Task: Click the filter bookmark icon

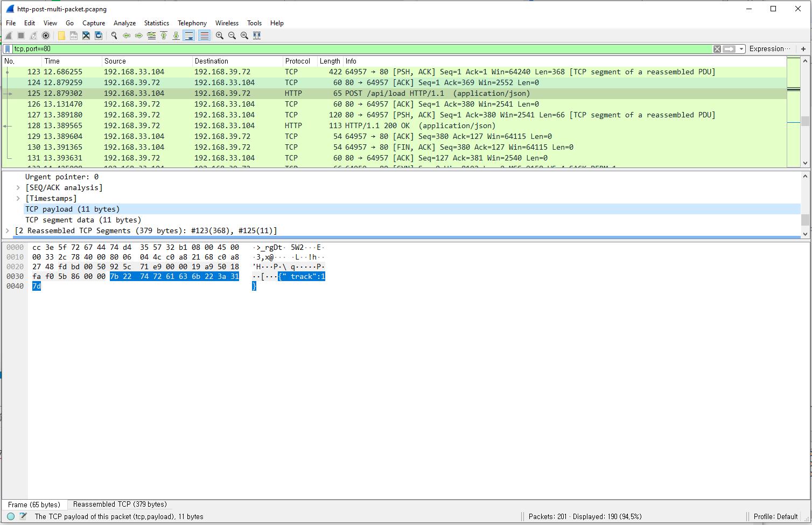Action: 8,49
